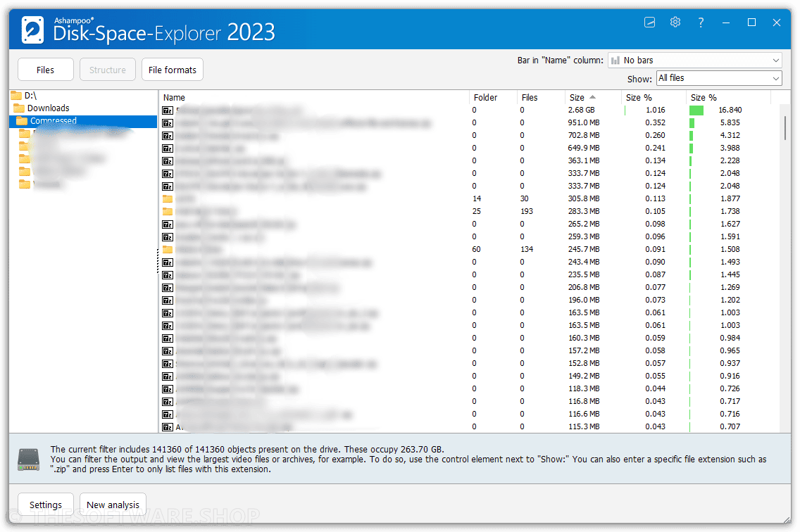The width and height of the screenshot is (800, 532).
Task: Open settings gear icon in title bar
Action: (675, 22)
